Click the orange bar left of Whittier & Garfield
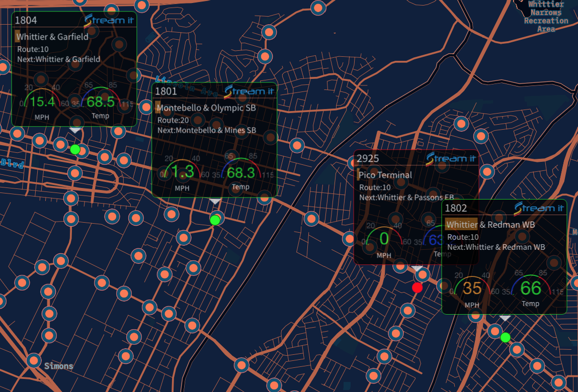578x392 pixels. click(17, 37)
